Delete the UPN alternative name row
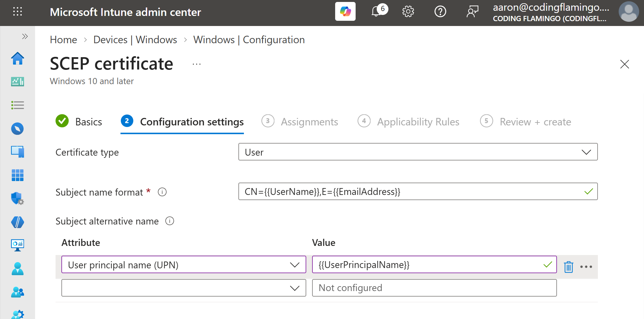This screenshot has width=644, height=319. pyautogui.click(x=569, y=267)
